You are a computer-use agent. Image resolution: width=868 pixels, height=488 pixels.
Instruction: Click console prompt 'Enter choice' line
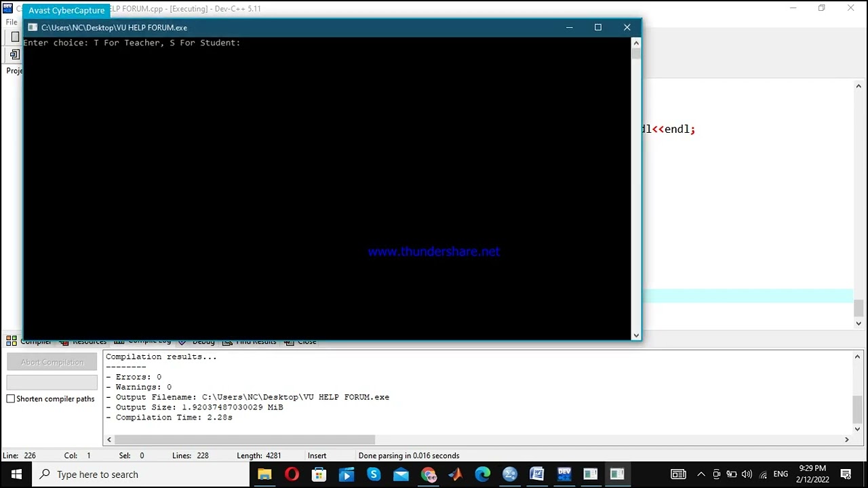[x=132, y=43]
